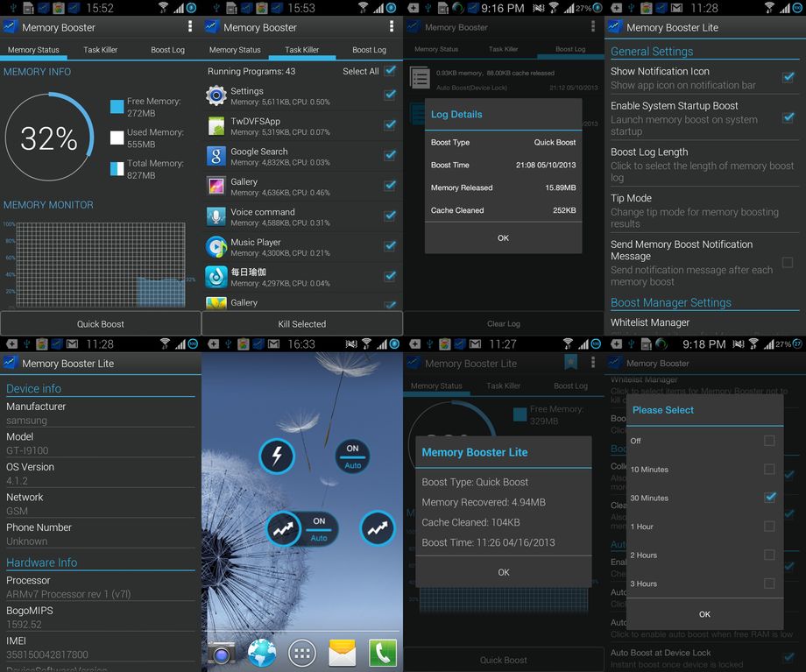Uncheck the TwDVFSApp row checkbox
Viewport: 806px width, 672px height.
[390, 124]
